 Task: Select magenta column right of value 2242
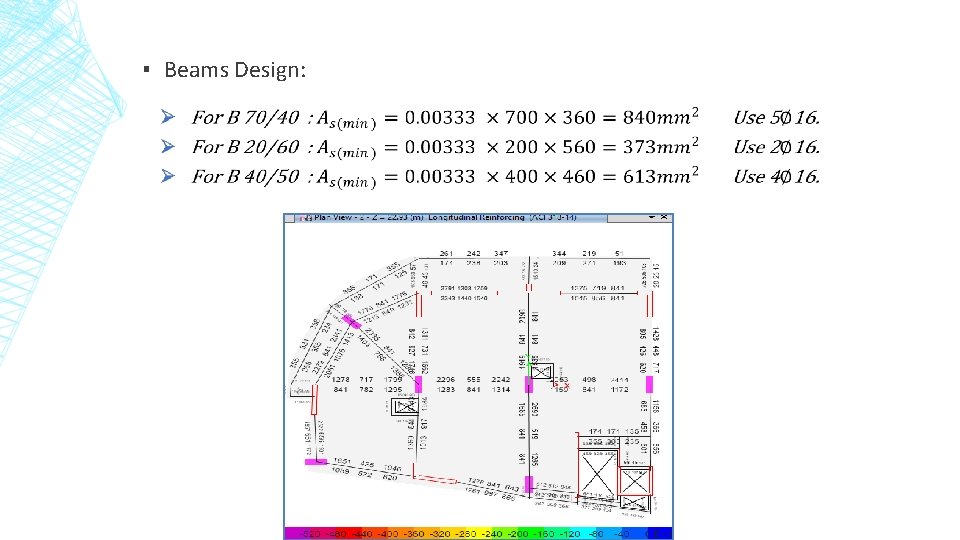click(529, 384)
